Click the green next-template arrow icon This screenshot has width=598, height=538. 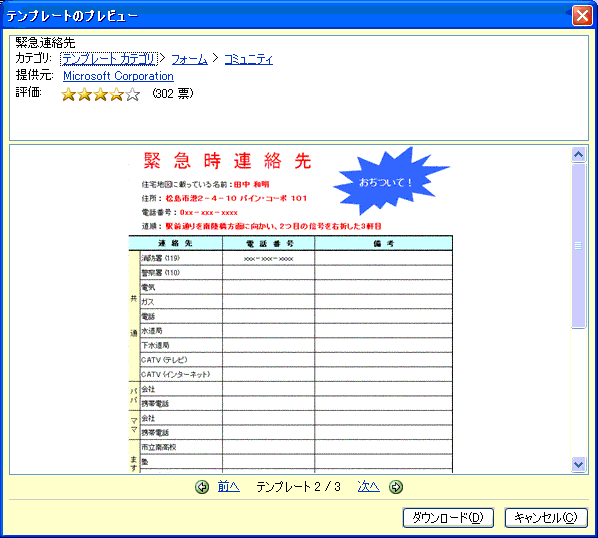coord(396,487)
